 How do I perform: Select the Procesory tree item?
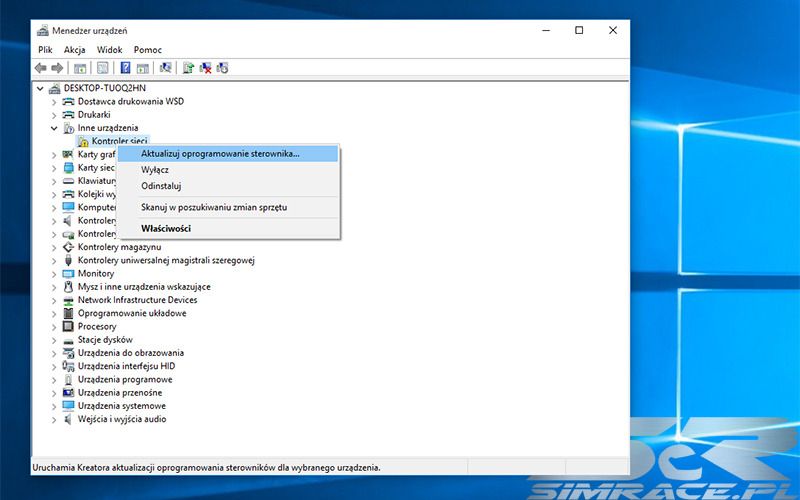click(x=97, y=326)
